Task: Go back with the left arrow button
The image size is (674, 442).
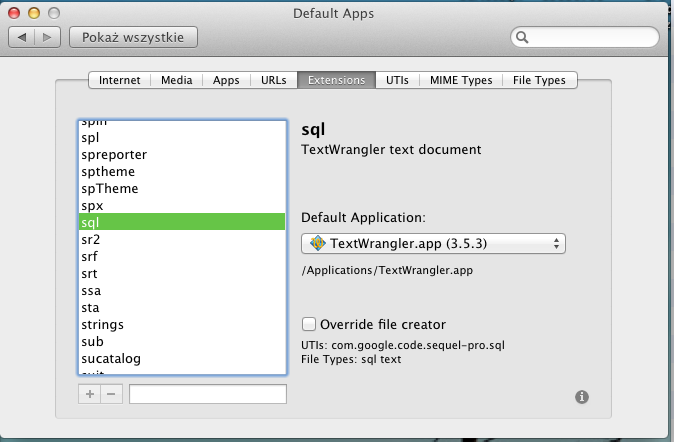Action: 23,37
